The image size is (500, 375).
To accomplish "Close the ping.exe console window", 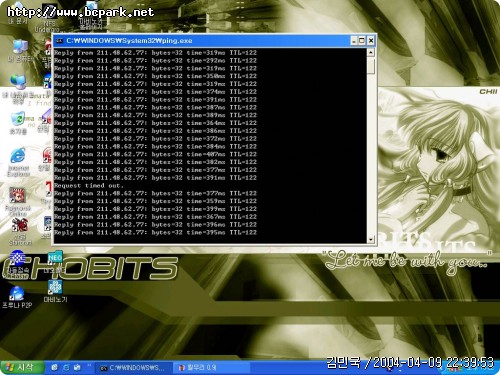I will click(x=371, y=41).
